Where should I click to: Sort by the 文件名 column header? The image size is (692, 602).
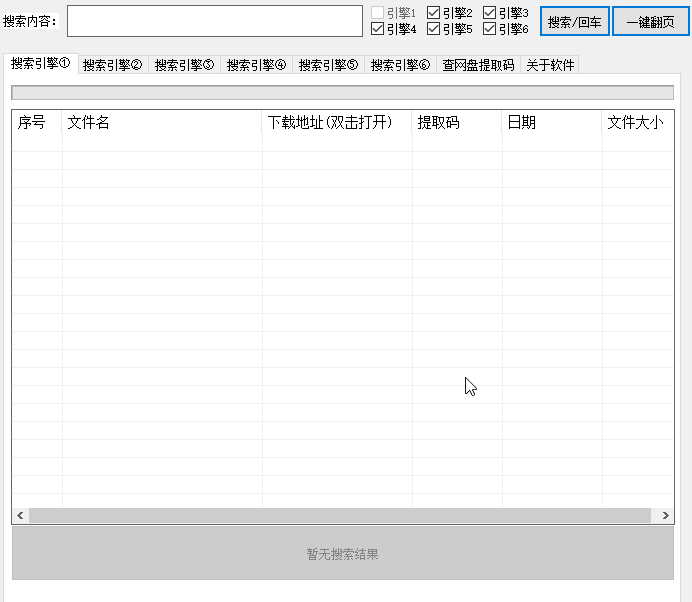pos(162,122)
